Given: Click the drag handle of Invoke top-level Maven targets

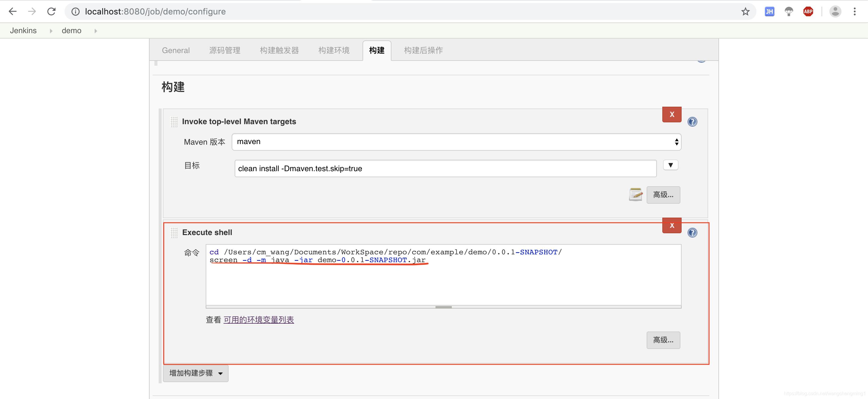Looking at the screenshot, I should [174, 121].
